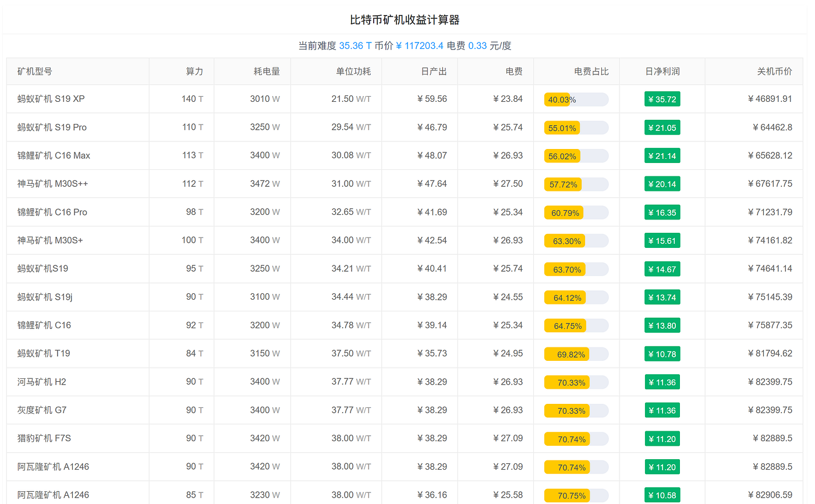Click the green ¥ 10.58 profit badge
Screen dimensions: 815x504
pos(662,496)
